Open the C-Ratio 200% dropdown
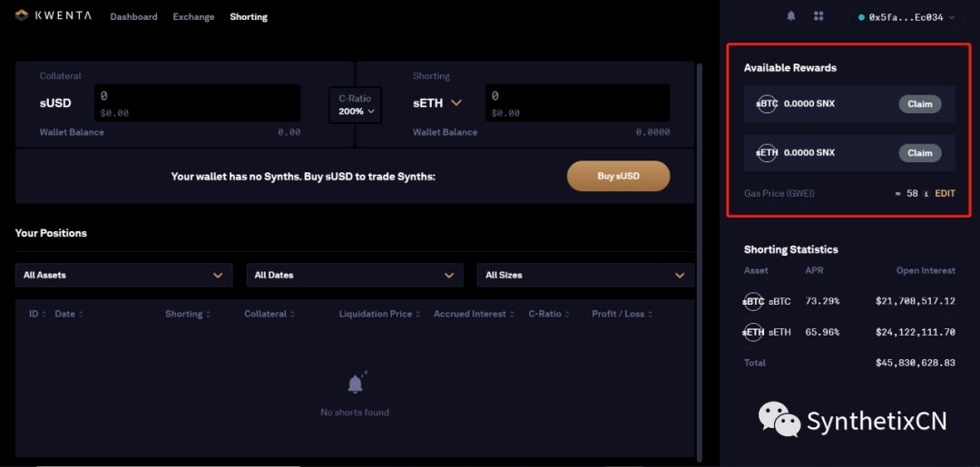 (x=356, y=105)
